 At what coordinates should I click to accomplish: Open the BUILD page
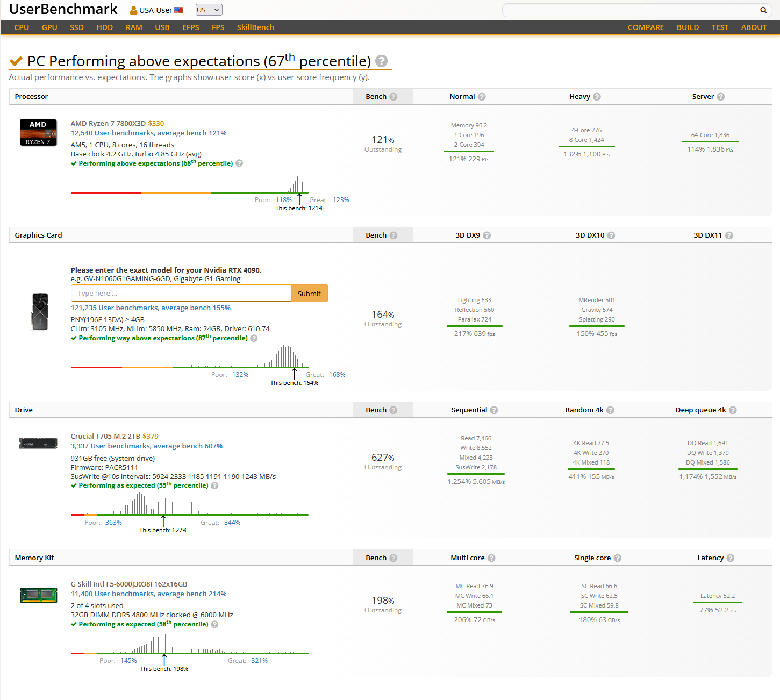tap(688, 27)
